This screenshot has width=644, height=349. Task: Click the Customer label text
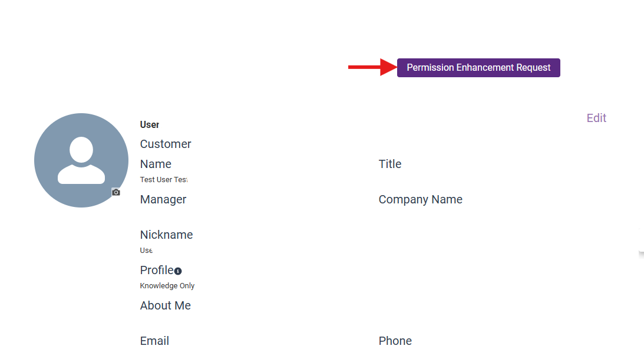[166, 144]
